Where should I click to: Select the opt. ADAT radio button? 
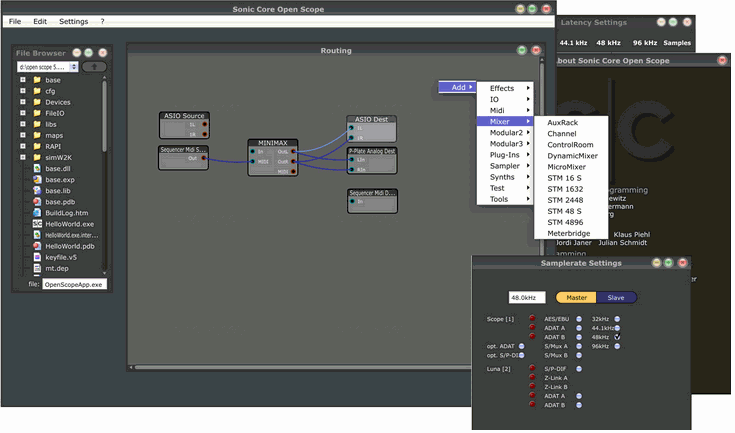tap(522, 346)
